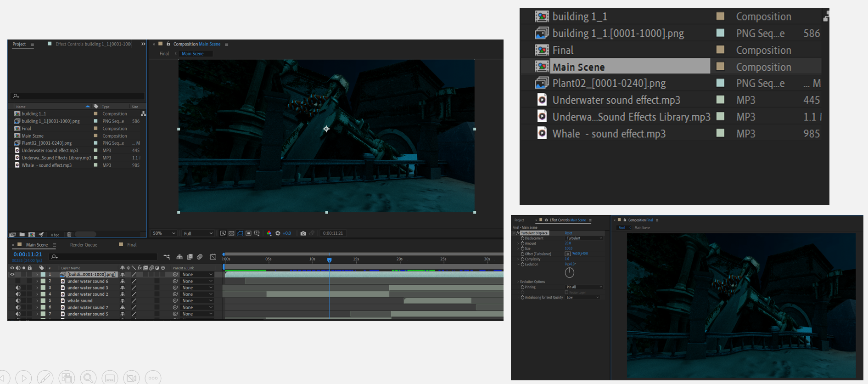Toggle transparency grid in the viewer
This screenshot has width=868, height=384.
tap(231, 233)
